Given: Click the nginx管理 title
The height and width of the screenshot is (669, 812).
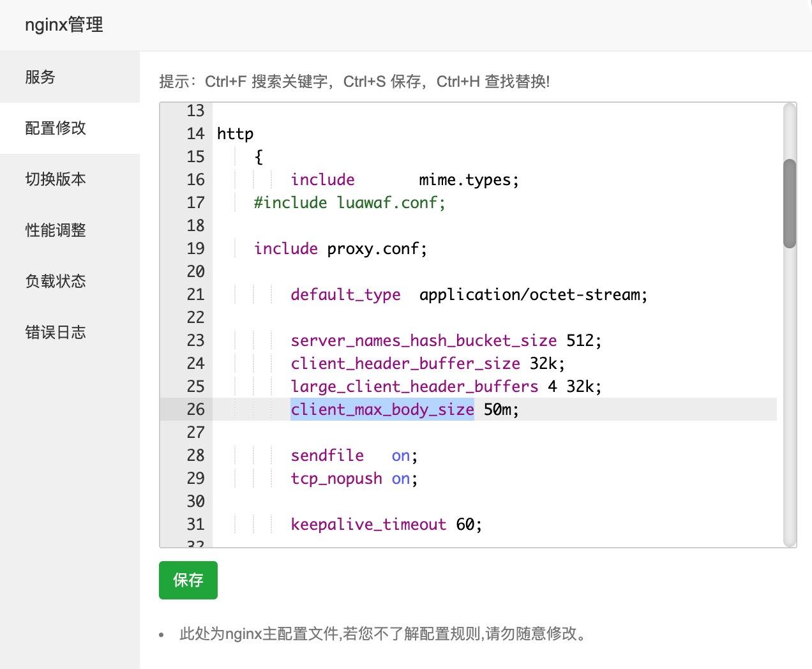Looking at the screenshot, I should (64, 25).
